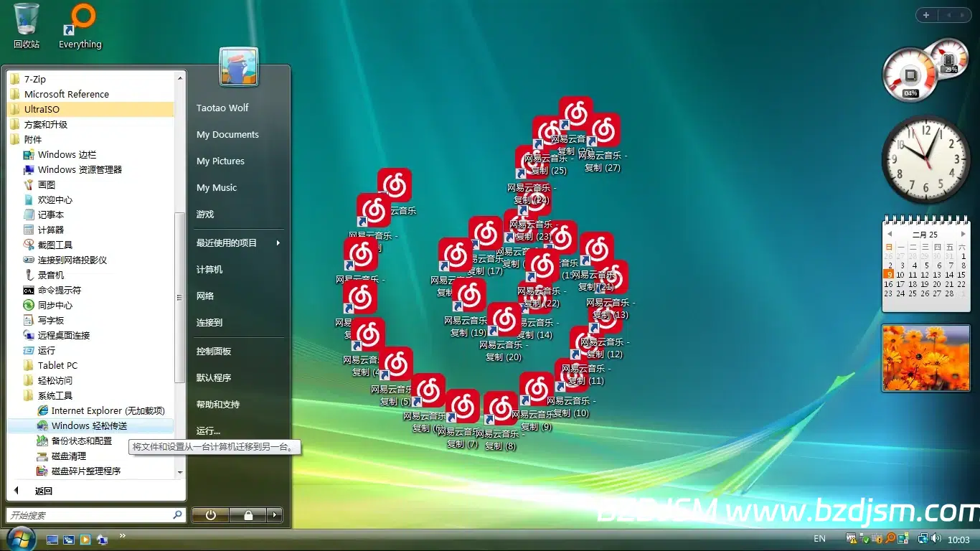The height and width of the screenshot is (551, 980).
Task: Click the calendar gadget next month arrow
Action: pos(963,234)
